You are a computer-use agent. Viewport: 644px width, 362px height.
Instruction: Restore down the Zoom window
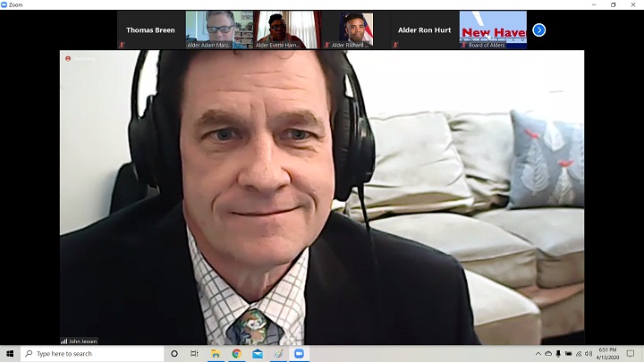tap(614, 4)
